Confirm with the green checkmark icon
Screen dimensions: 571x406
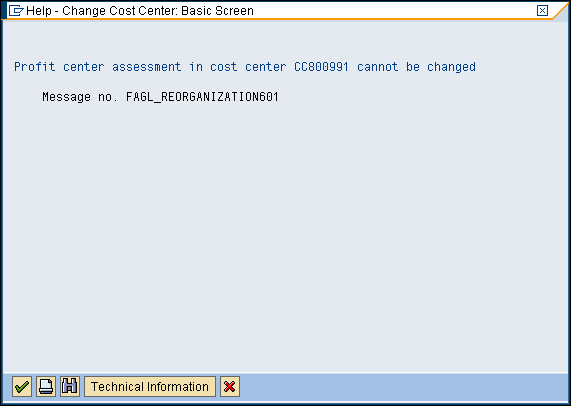point(22,386)
